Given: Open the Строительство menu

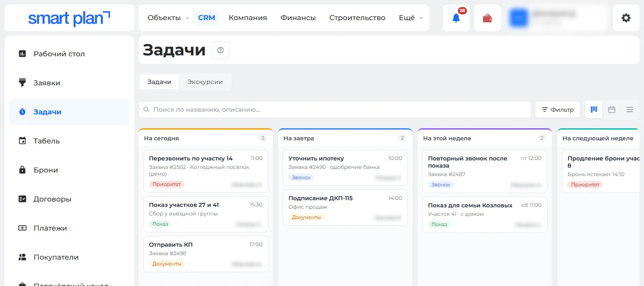Looking at the screenshot, I should click(357, 18).
